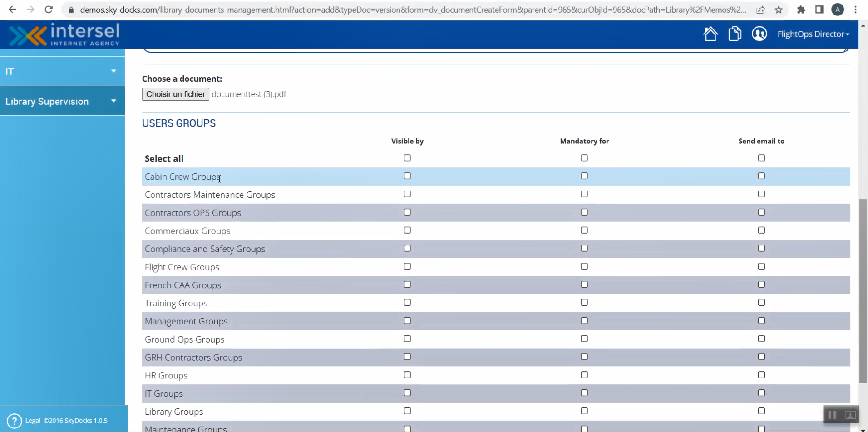Check Select all under Mandatory for

click(x=584, y=158)
